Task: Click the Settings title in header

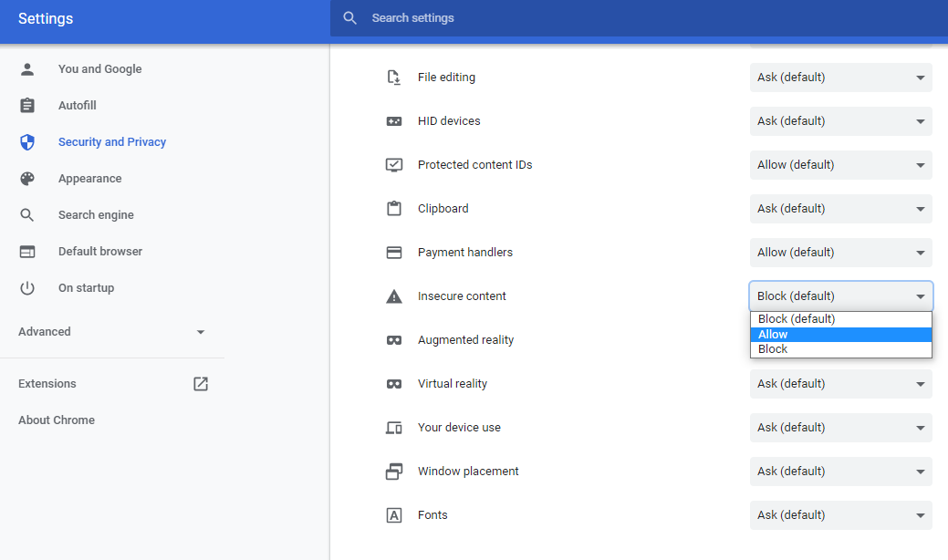Action: coord(46,19)
